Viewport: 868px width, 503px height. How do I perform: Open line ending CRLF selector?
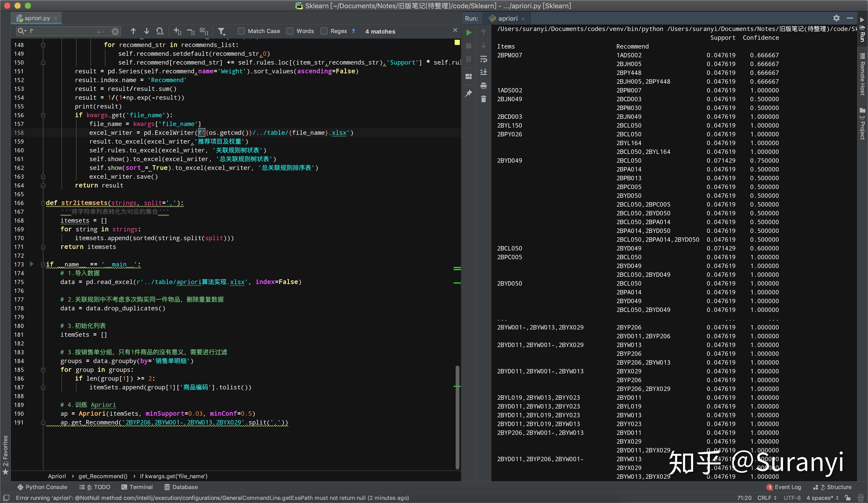coord(765,498)
